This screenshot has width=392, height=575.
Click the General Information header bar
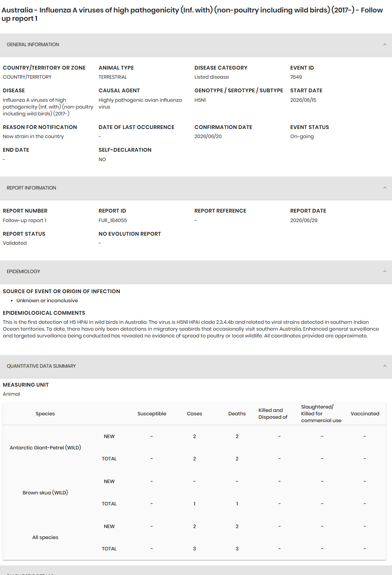point(196,45)
